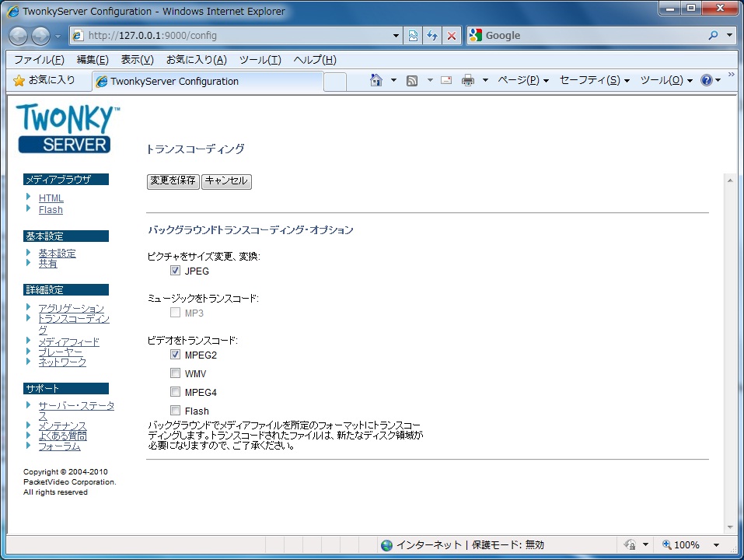
Task: Click the RSS feeds icon in the command bar
Action: (412, 81)
